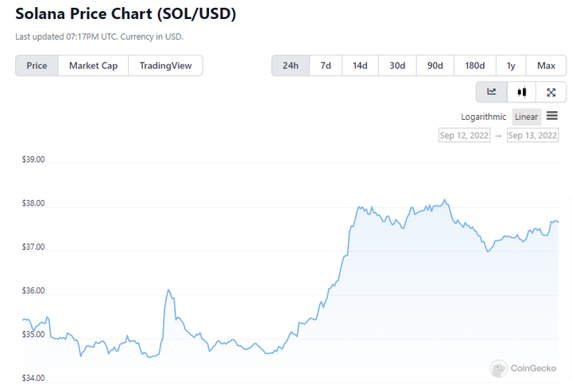Select the Market Cap tab
Screen dimensions: 572x392
click(x=94, y=66)
